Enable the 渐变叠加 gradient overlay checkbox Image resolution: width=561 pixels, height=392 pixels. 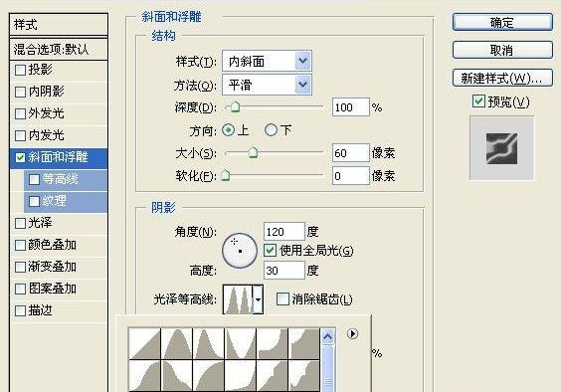click(x=21, y=267)
